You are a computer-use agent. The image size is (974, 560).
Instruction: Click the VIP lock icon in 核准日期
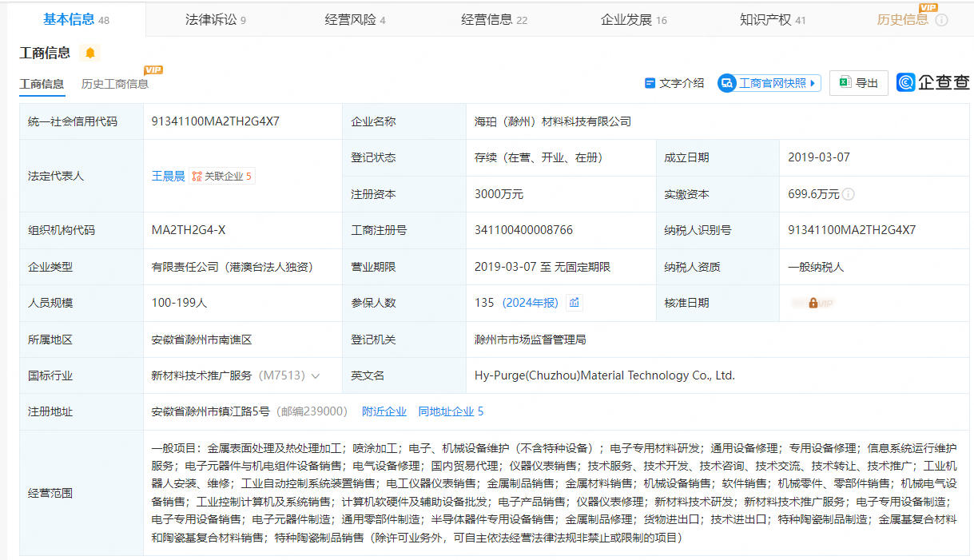813,304
